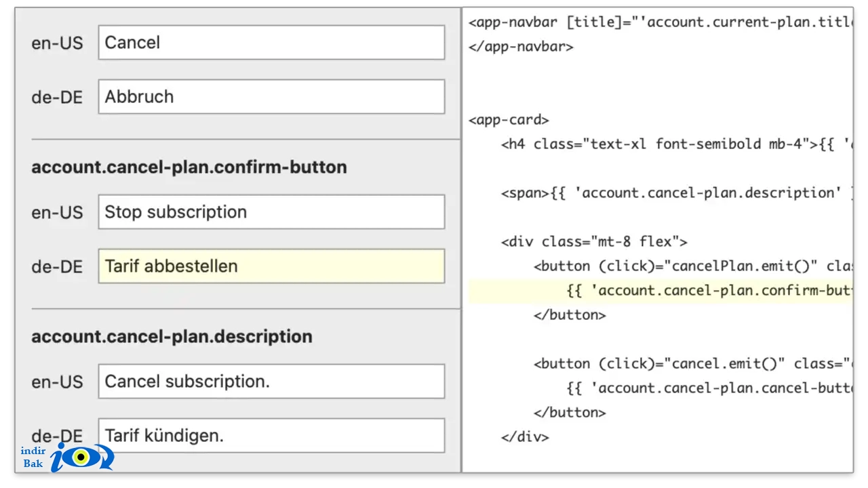Select the highlighted Tarif abbestellen field
The image size is (868, 488).
click(x=271, y=266)
